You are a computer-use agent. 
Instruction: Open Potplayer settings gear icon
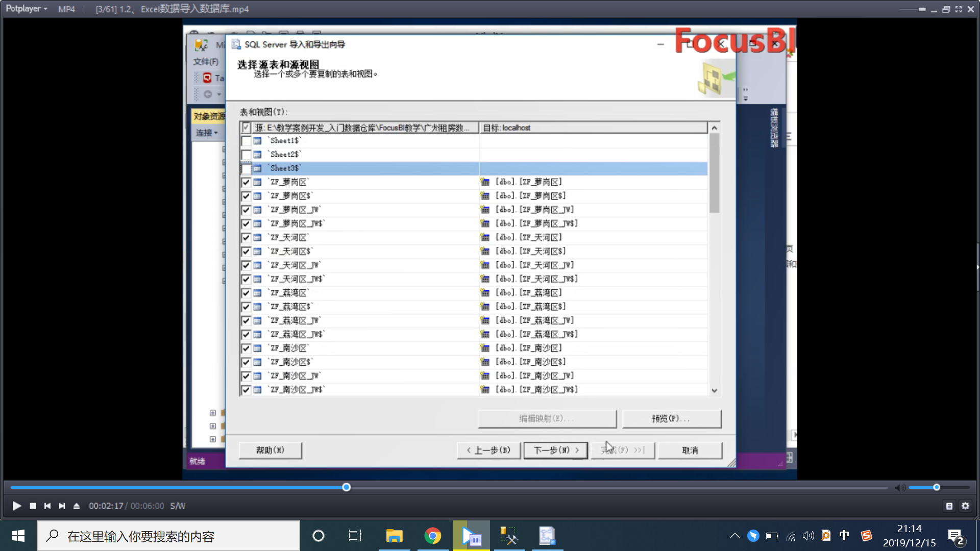[x=965, y=506]
